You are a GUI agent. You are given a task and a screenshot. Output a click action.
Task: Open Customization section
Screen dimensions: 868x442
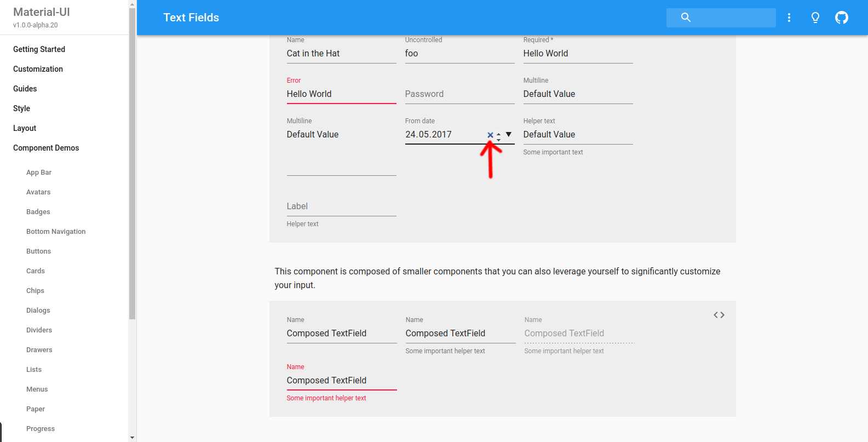[38, 69]
